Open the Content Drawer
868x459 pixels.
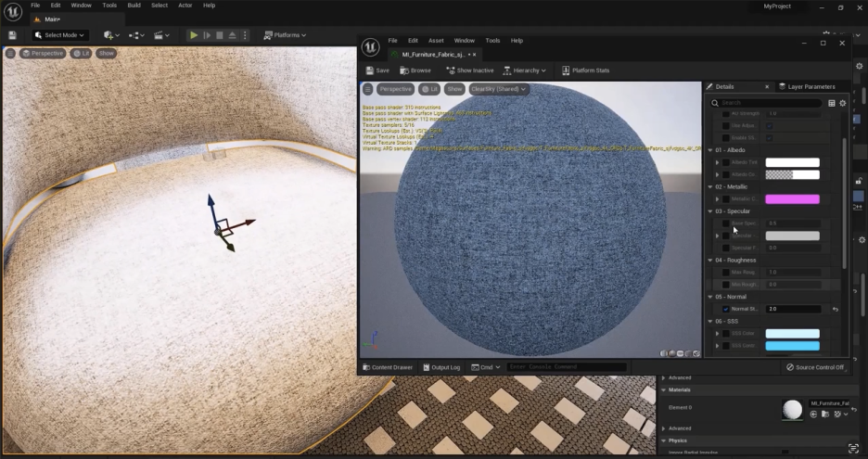387,367
